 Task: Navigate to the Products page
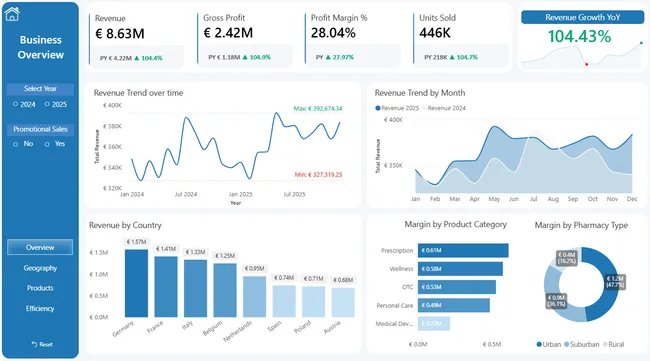coord(40,288)
